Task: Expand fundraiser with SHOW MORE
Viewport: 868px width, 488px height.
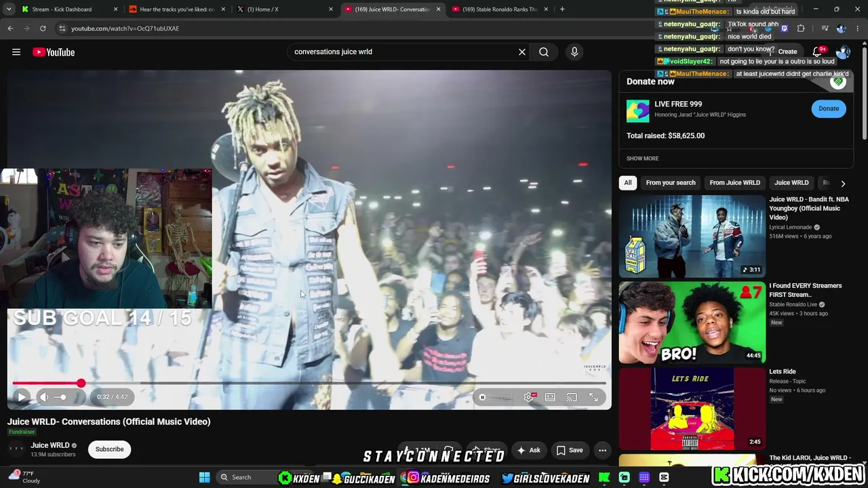Action: 642,159
